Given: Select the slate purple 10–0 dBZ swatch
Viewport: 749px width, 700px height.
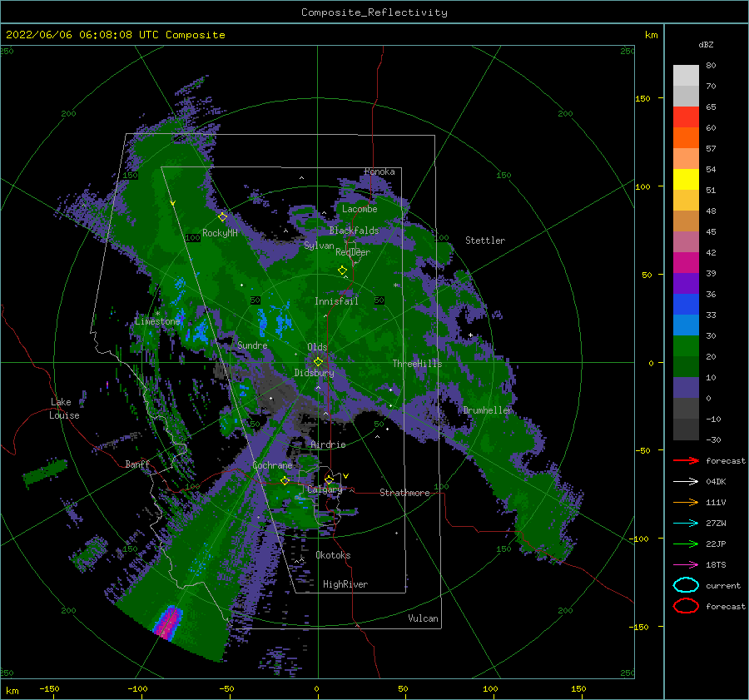Looking at the screenshot, I should click(686, 388).
